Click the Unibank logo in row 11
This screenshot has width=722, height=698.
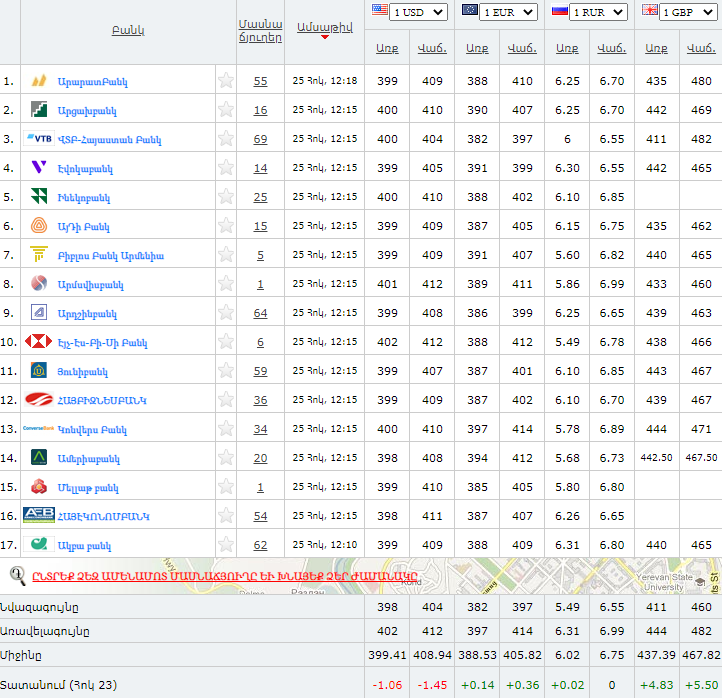point(39,370)
